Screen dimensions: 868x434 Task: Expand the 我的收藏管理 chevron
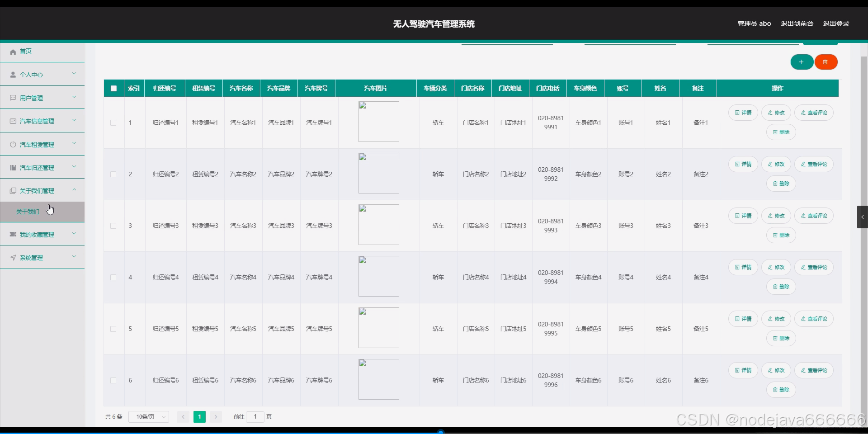pyautogui.click(x=74, y=234)
